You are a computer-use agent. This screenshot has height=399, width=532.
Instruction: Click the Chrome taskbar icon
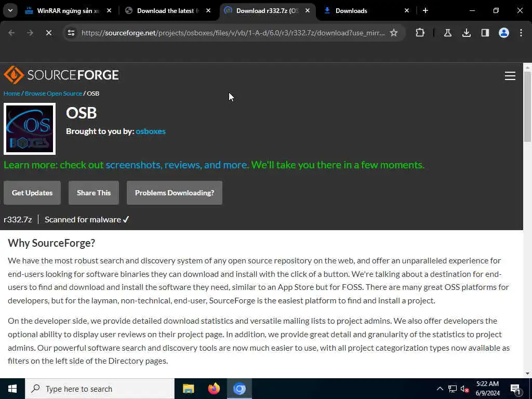click(x=239, y=389)
